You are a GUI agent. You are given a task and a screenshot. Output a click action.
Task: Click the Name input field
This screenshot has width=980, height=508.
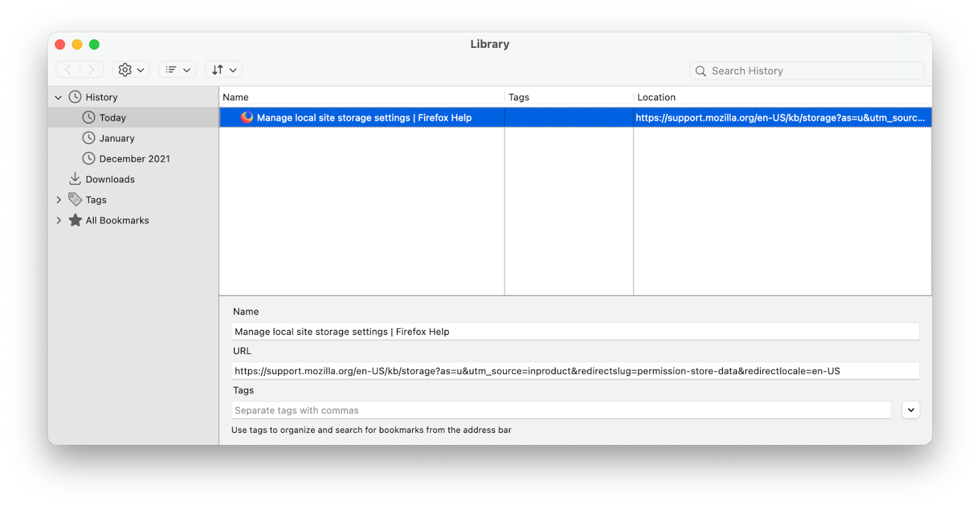(x=576, y=332)
